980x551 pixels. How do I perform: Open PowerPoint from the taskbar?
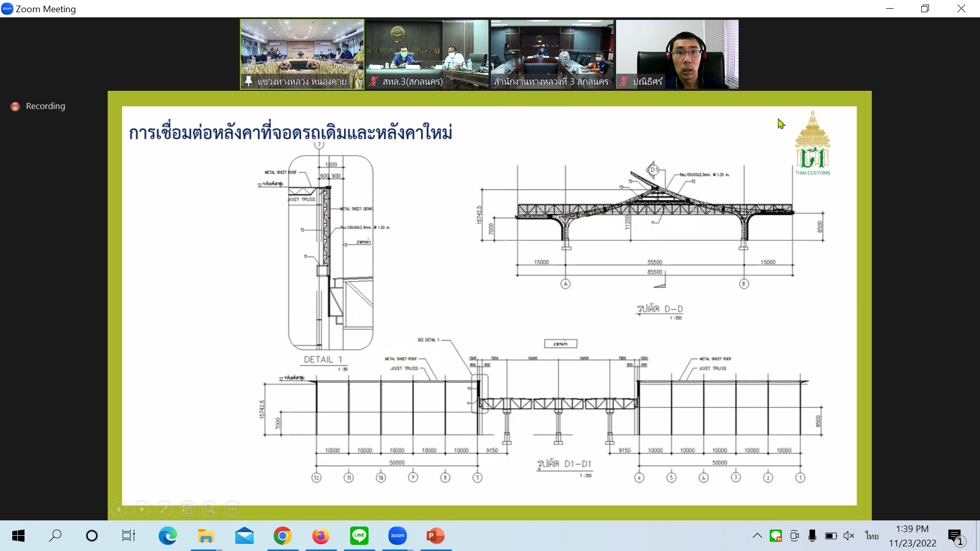click(x=435, y=536)
